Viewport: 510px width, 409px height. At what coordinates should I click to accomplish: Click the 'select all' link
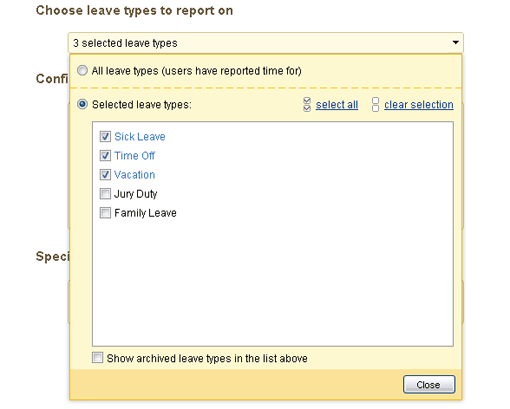coord(337,105)
